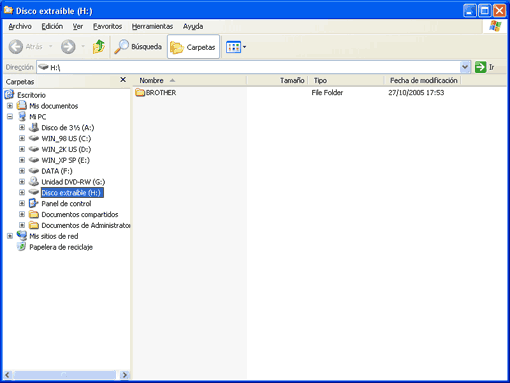Select Panel de control label
This screenshot has height=383, width=510.
point(66,204)
